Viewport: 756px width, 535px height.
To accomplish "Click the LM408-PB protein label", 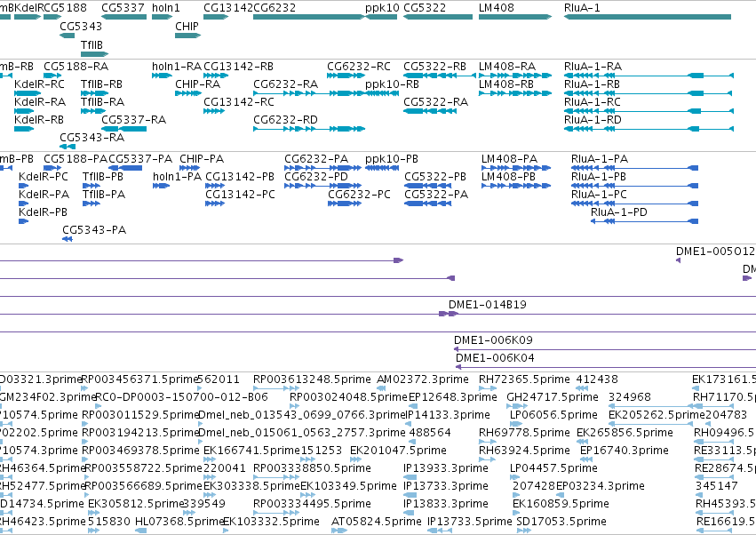I will pos(508,177).
